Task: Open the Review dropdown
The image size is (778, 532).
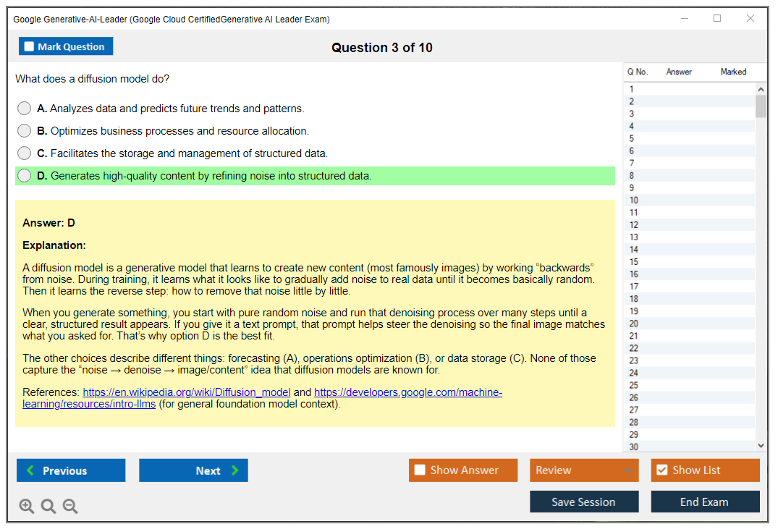Action: point(584,470)
